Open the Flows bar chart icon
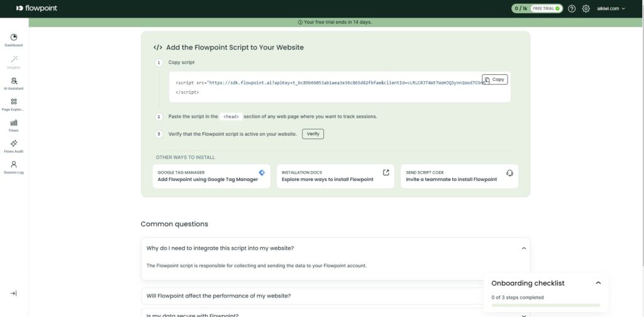The height and width of the screenshot is (317, 644). click(14, 123)
